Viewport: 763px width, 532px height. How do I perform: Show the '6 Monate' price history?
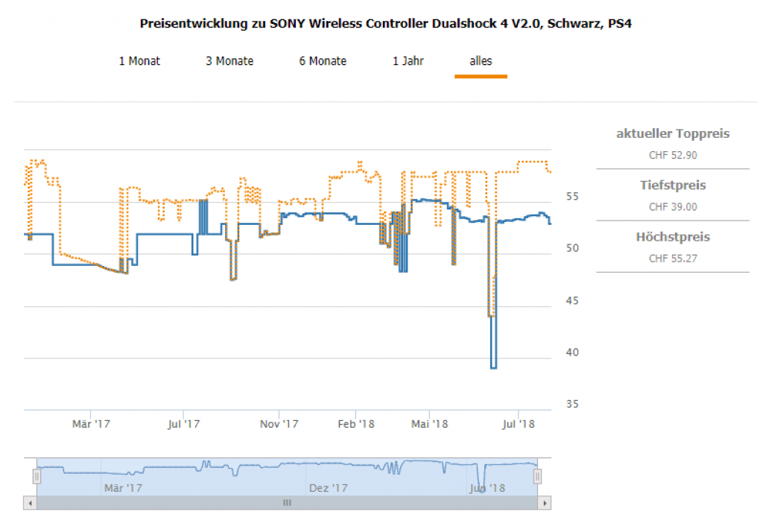tap(323, 61)
